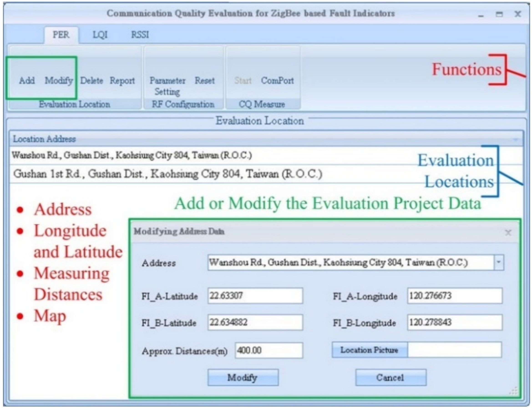The height and width of the screenshot is (408, 532).
Task: Select the Wanshou Rd. location row
Action: point(132,155)
